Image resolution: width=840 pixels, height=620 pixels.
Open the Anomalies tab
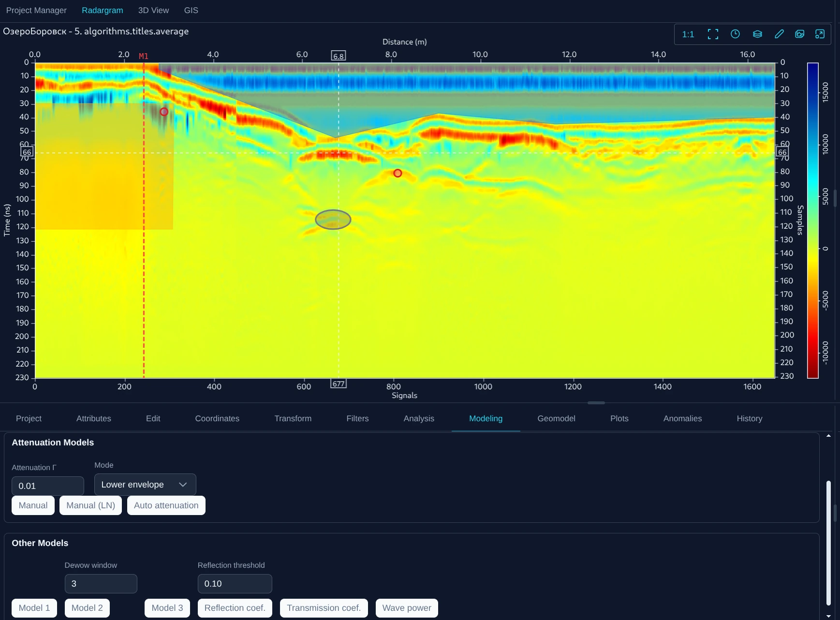(682, 418)
